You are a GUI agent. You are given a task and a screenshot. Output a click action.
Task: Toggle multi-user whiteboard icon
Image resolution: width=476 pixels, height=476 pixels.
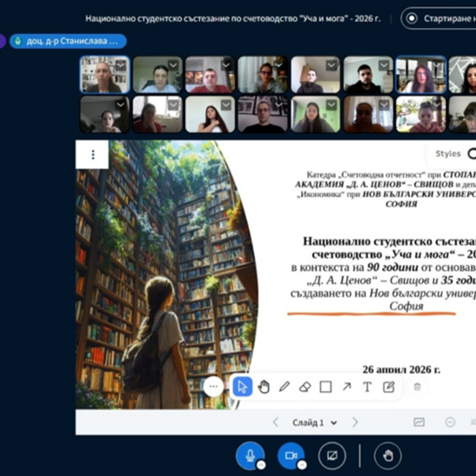(419, 422)
